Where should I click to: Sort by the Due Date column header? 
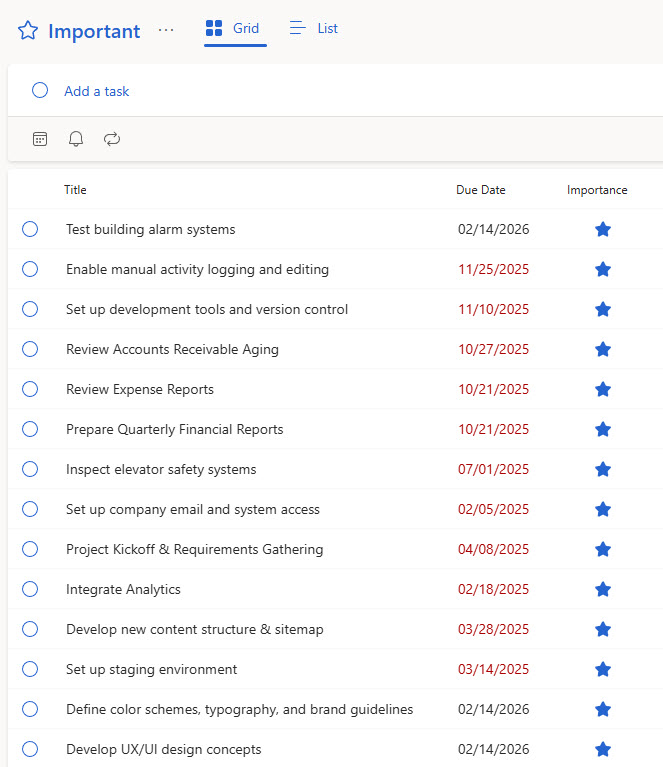coord(480,190)
